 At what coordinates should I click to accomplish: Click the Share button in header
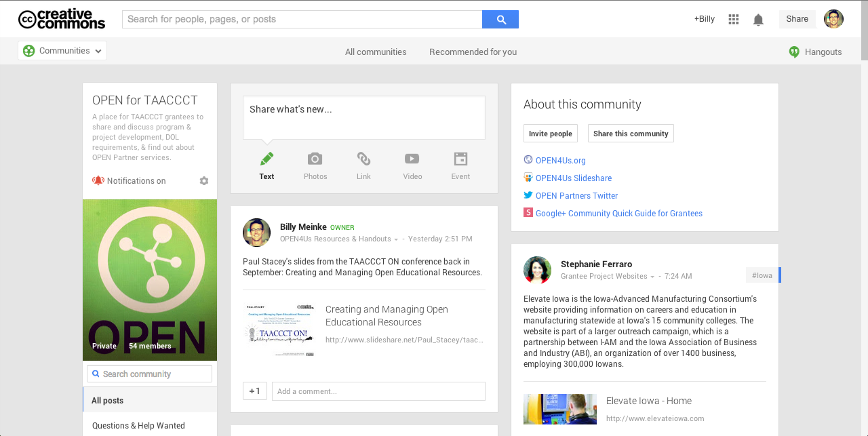(x=797, y=19)
